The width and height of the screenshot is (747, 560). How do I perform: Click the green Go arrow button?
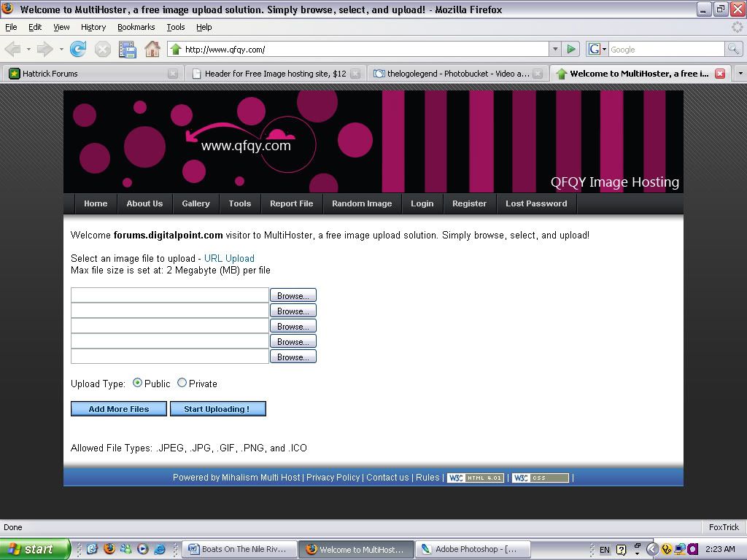[x=570, y=49]
